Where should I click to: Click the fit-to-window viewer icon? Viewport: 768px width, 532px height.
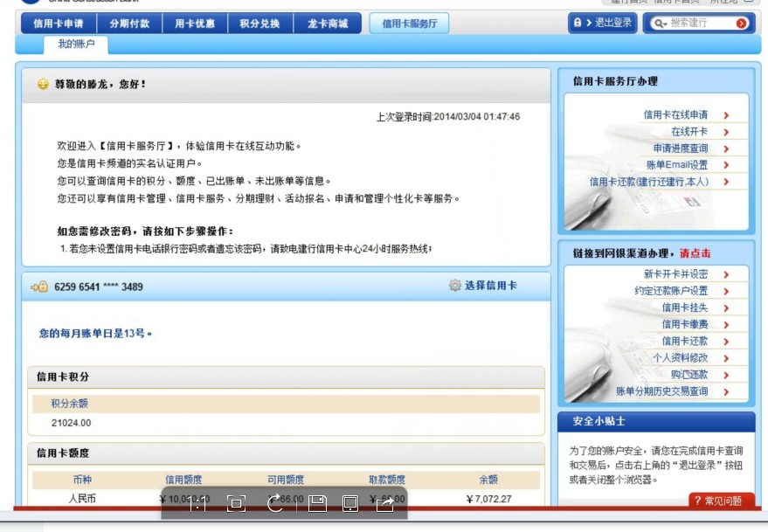tap(236, 503)
